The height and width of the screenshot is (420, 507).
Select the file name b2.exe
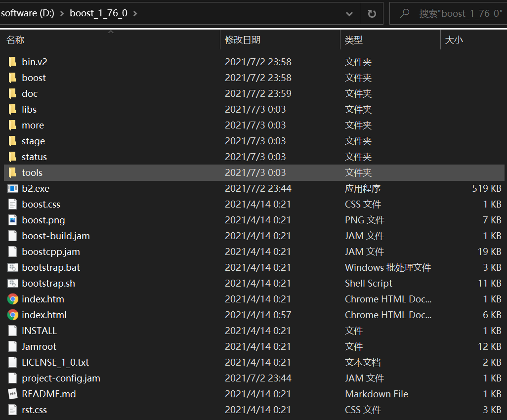point(36,188)
